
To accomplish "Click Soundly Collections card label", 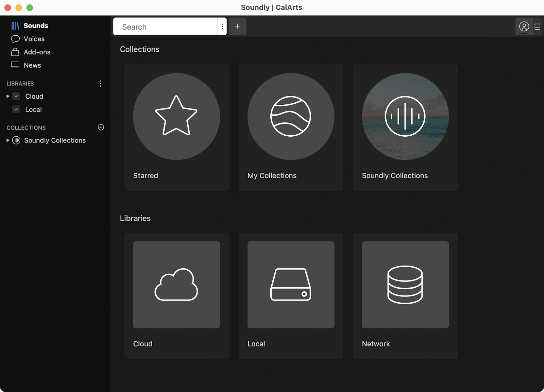I will point(395,176).
